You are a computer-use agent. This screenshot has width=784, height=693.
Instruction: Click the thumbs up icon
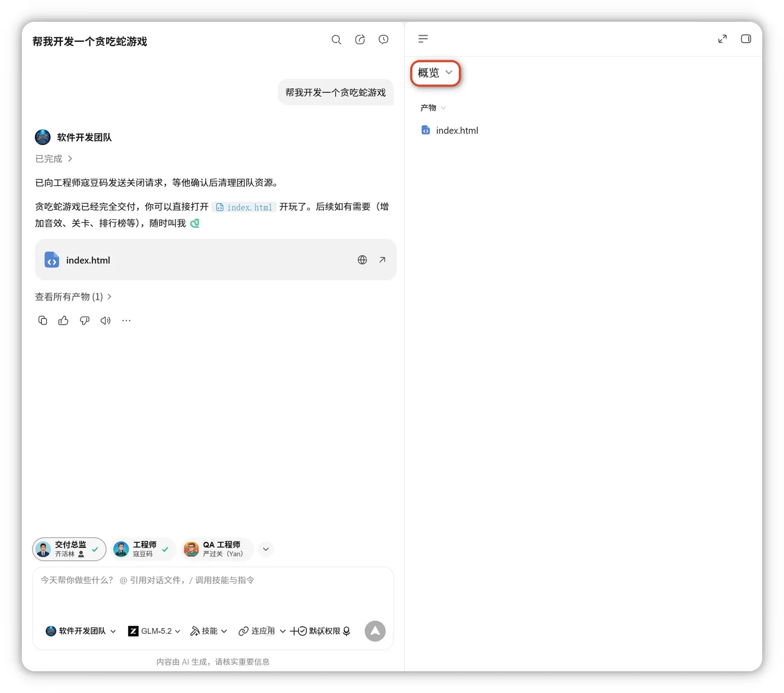(x=63, y=321)
